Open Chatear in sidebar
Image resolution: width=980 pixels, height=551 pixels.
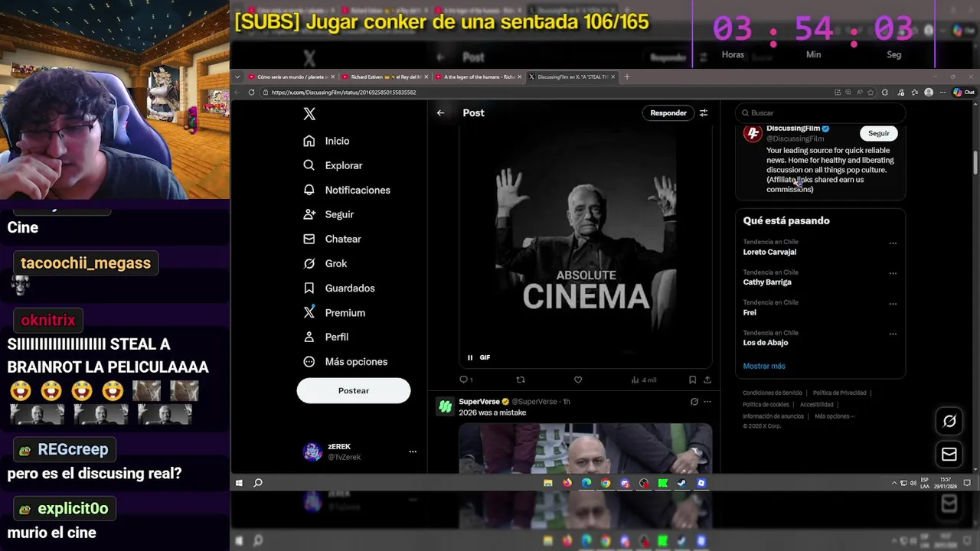tap(332, 239)
